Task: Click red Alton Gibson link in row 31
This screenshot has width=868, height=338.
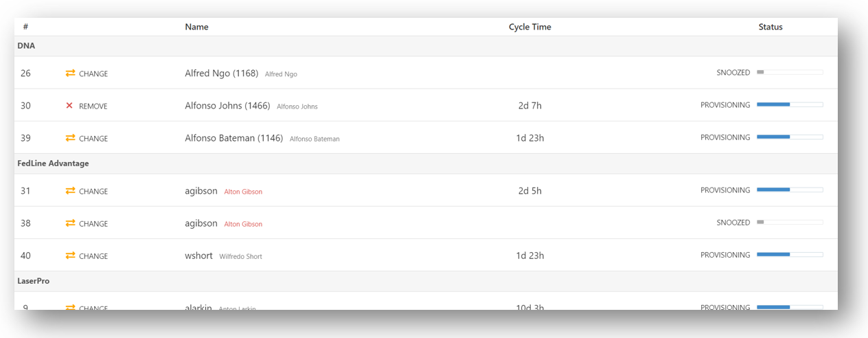Action: [x=243, y=192]
